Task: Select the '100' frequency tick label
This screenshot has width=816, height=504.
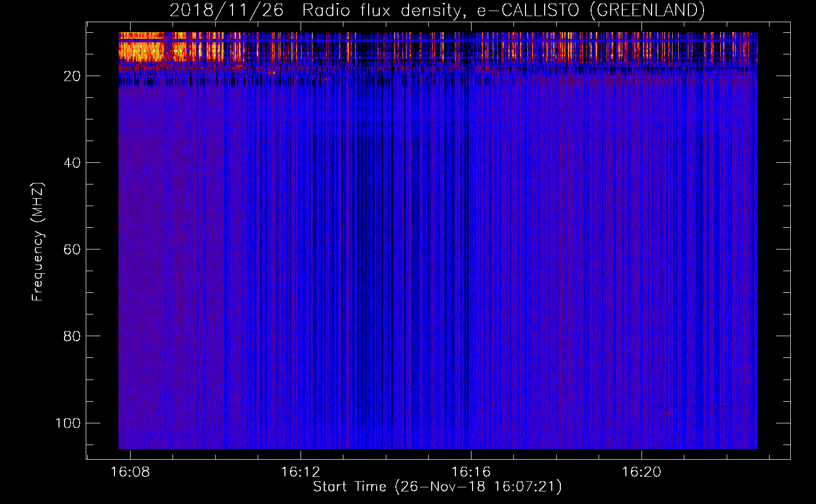Action: click(68, 423)
